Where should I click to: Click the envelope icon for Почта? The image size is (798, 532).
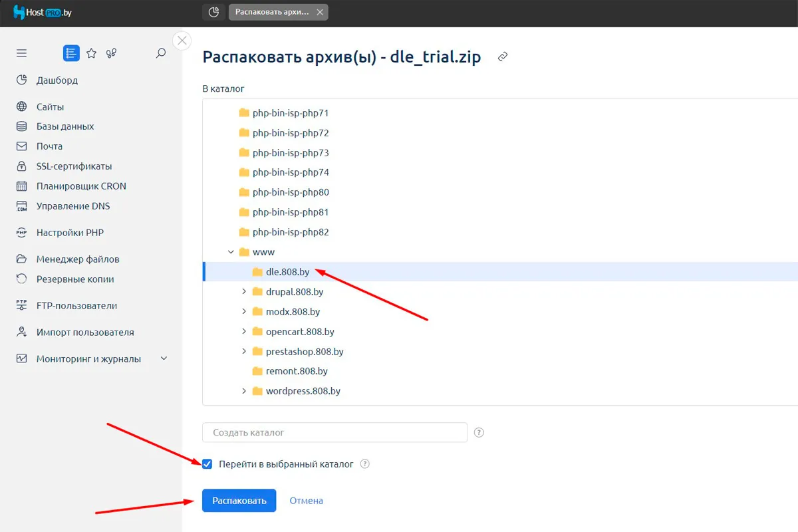point(22,146)
